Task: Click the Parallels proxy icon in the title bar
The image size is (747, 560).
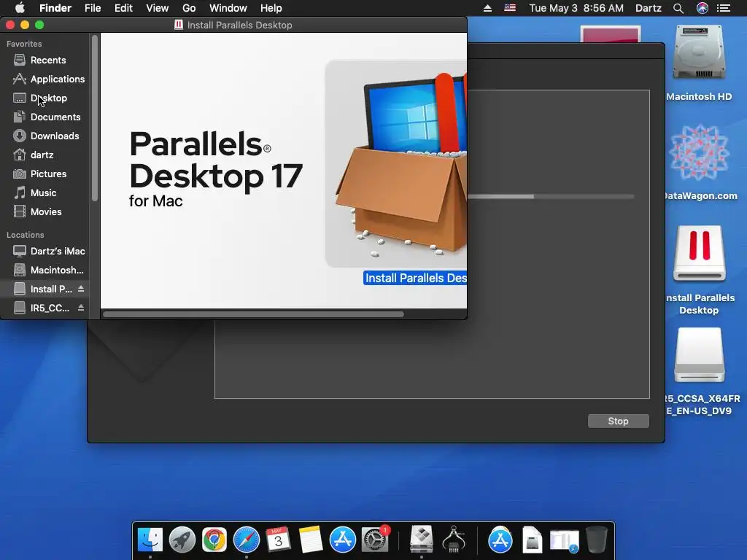Action: point(179,25)
